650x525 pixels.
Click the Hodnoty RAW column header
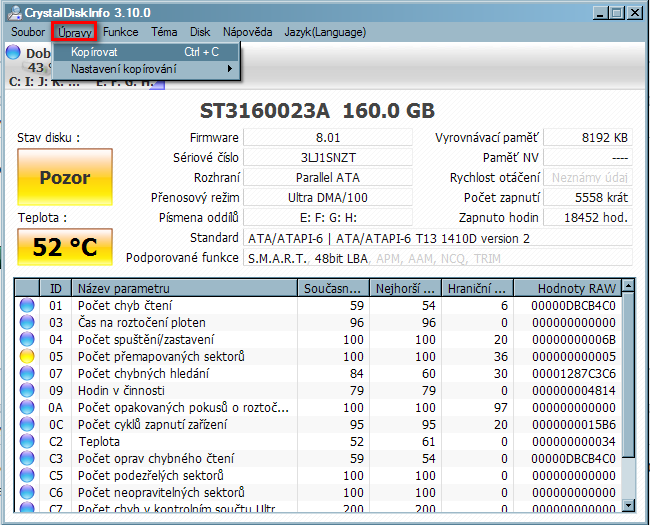(x=568, y=288)
